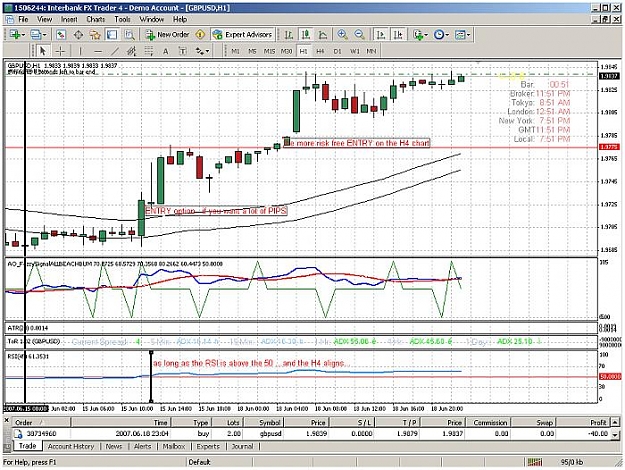625x470 pixels.
Task: Switch to the Alerts tab
Action: 142,446
